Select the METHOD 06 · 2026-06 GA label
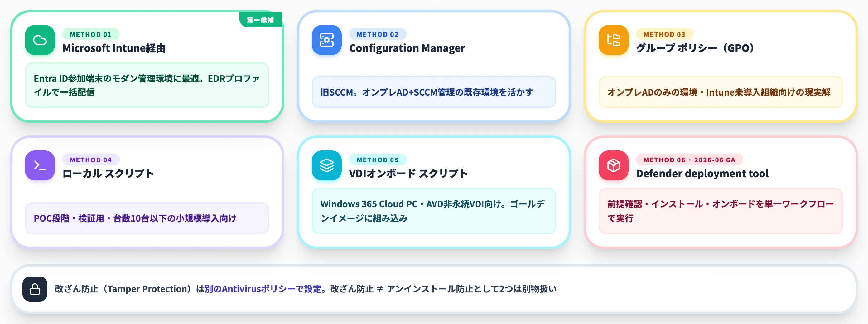 coord(689,160)
